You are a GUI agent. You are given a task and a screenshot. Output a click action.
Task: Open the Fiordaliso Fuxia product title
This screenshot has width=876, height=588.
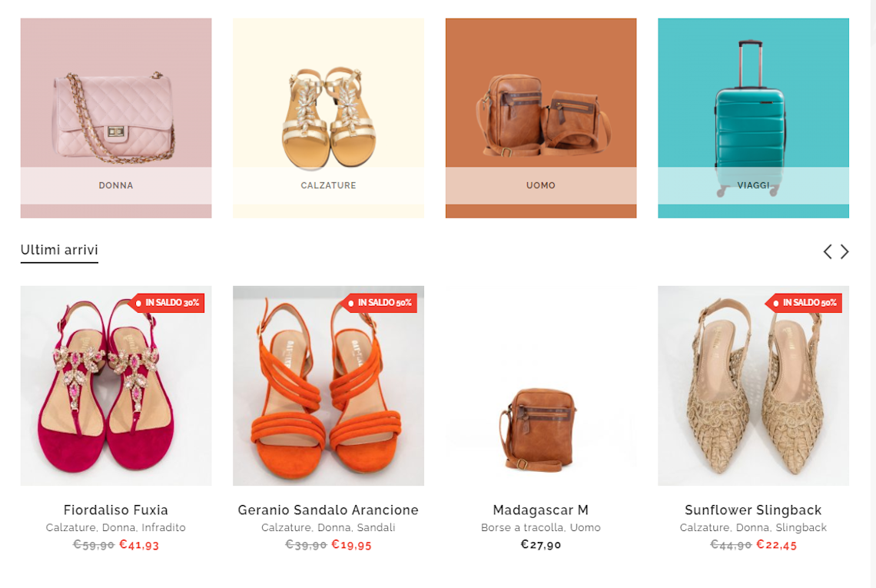click(115, 510)
